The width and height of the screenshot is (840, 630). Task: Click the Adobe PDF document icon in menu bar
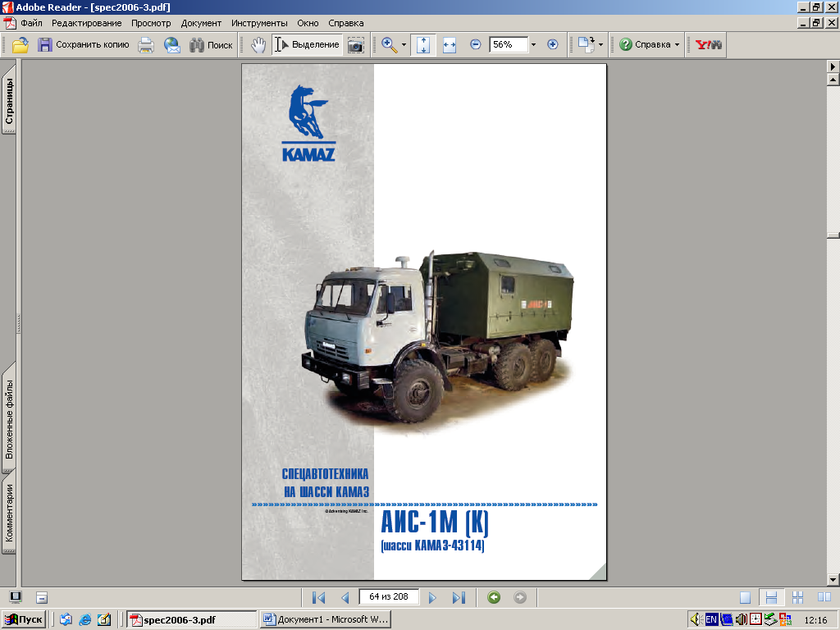click(x=9, y=23)
